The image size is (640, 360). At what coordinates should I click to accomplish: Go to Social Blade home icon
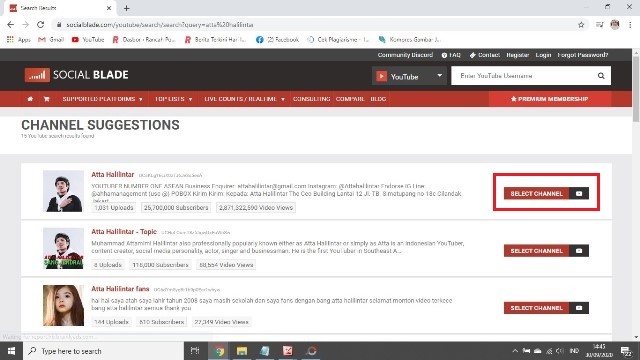(x=30, y=99)
